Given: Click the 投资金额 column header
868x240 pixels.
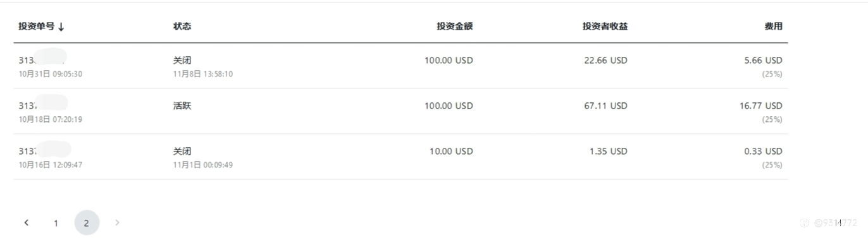Looking at the screenshot, I should 455,27.
